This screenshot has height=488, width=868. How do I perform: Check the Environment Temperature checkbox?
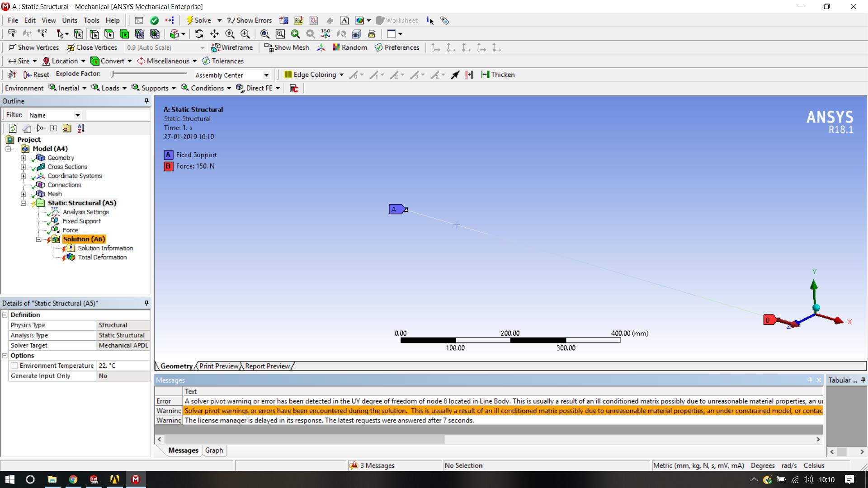tap(14, 366)
